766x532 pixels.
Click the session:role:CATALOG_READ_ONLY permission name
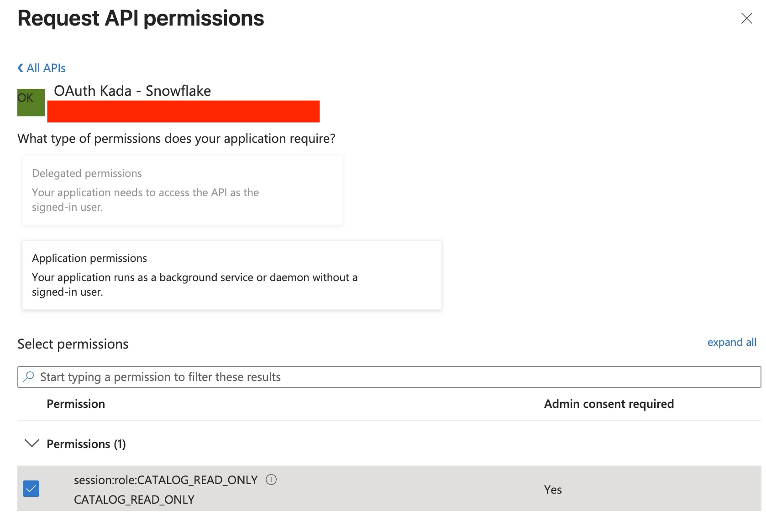pyautogui.click(x=166, y=480)
